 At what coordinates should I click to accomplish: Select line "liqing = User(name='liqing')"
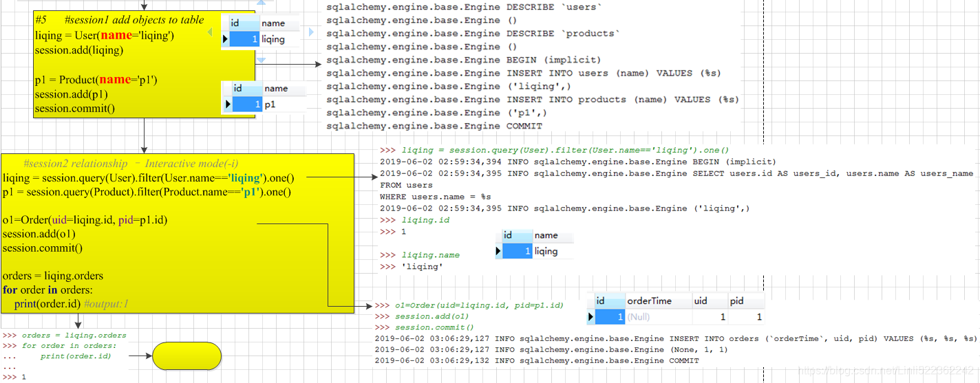[x=105, y=35]
